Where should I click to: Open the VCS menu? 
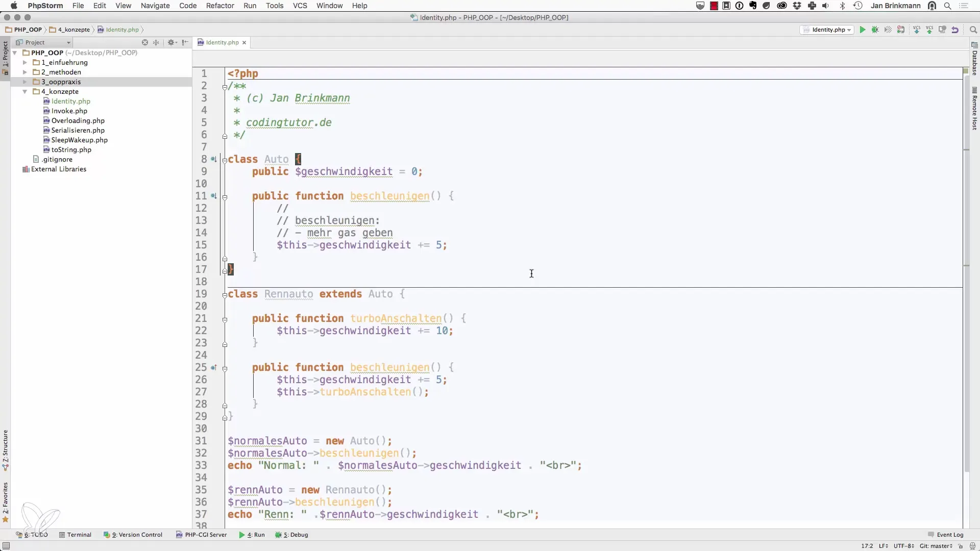pyautogui.click(x=300, y=6)
